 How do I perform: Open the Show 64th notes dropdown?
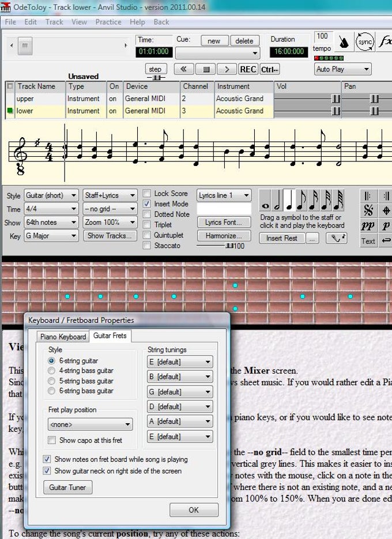51,223
